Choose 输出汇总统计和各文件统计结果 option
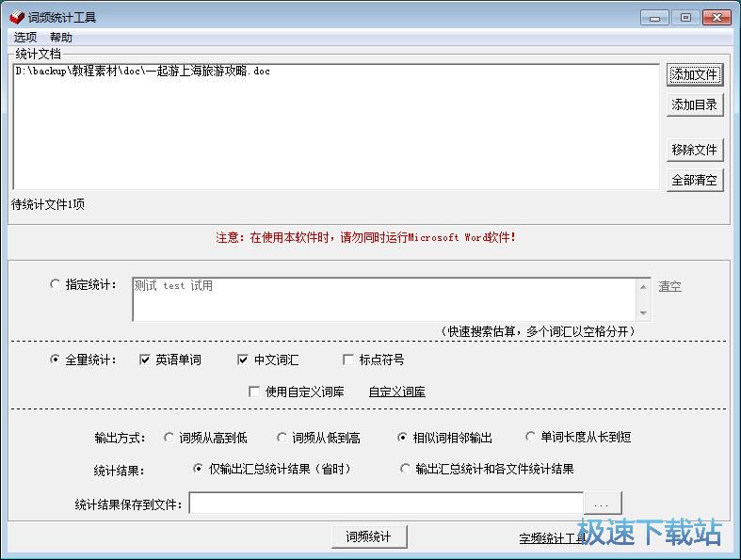 [405, 469]
